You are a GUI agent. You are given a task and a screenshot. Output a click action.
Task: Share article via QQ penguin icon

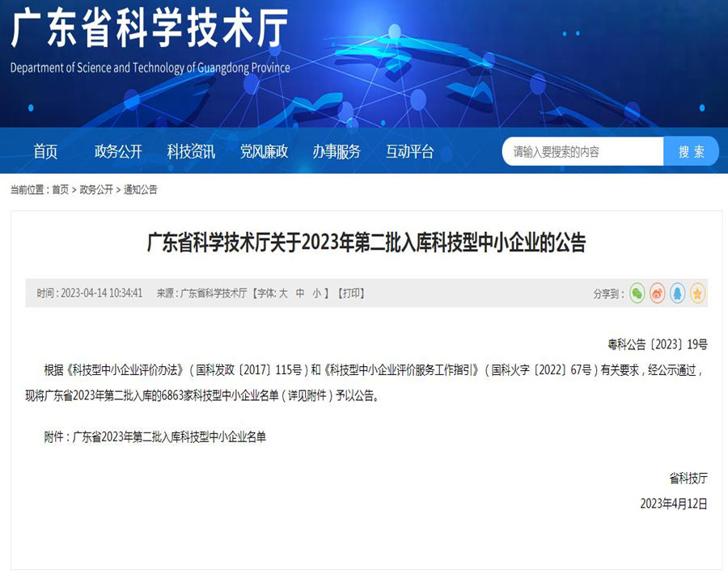(676, 293)
